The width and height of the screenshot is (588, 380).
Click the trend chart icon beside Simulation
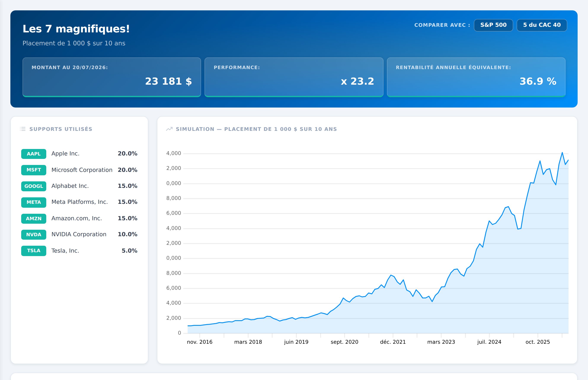click(169, 129)
